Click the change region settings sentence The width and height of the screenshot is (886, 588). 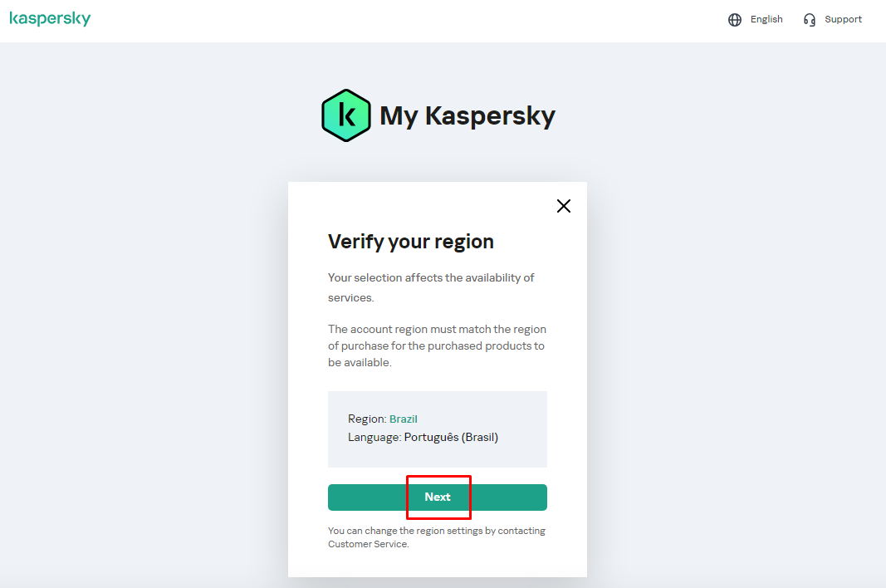point(437,531)
